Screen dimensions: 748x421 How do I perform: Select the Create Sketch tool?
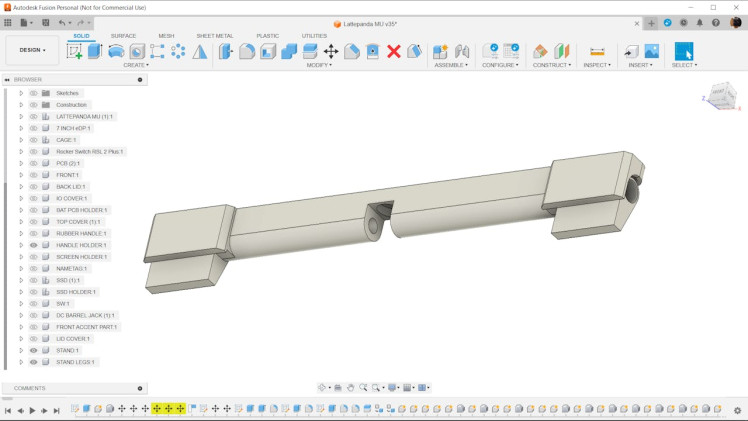coord(75,51)
